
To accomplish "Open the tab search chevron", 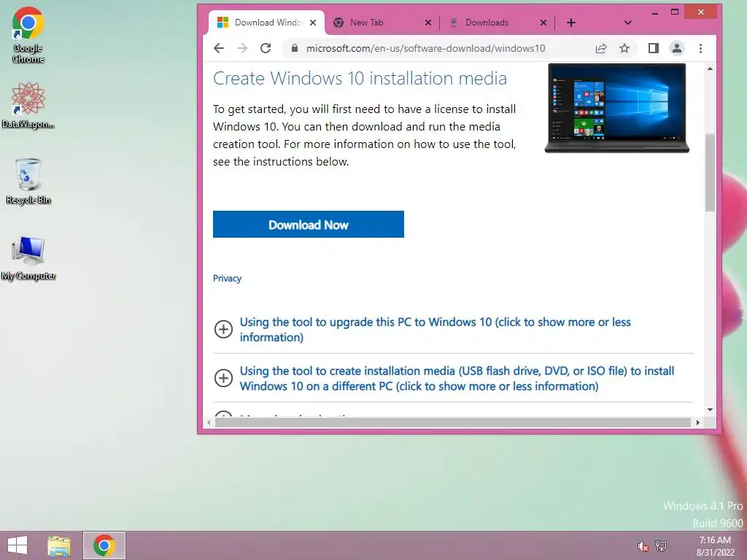I will 628,23.
